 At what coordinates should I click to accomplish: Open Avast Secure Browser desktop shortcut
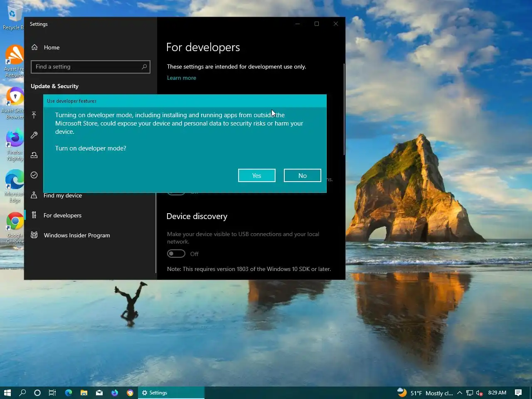click(x=14, y=103)
